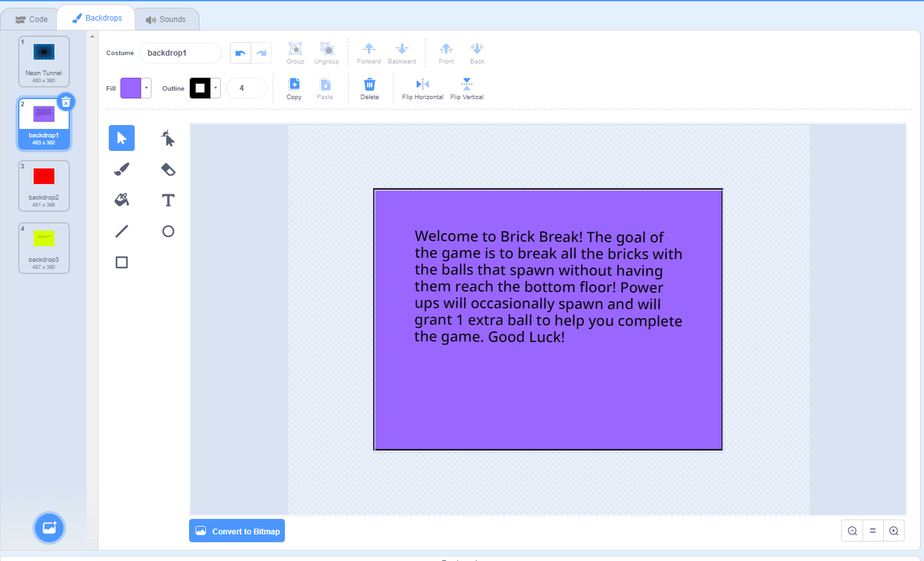
Task: Select the Brush tool
Action: pyautogui.click(x=121, y=169)
